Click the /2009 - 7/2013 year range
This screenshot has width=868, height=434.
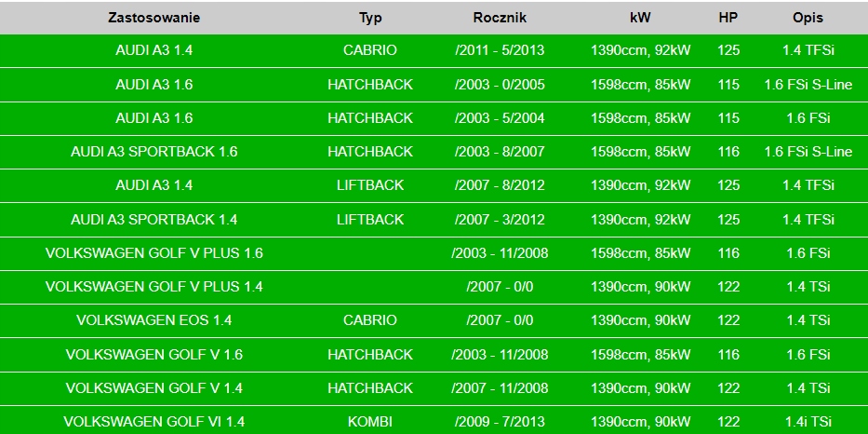(x=500, y=422)
